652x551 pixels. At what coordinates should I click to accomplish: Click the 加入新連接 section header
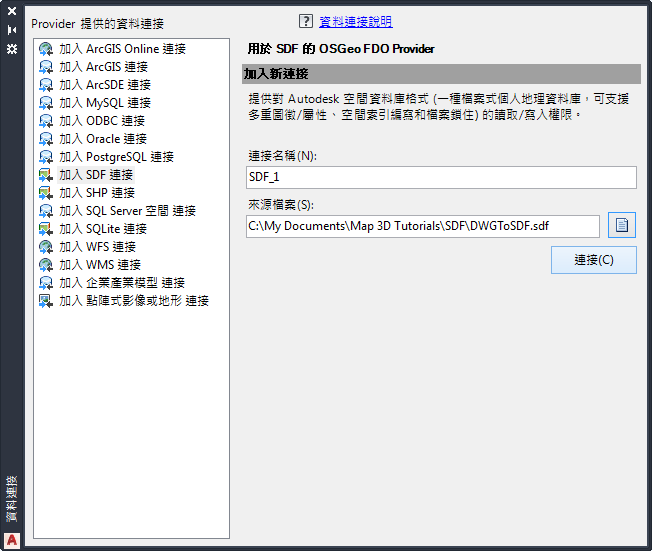pos(441,74)
